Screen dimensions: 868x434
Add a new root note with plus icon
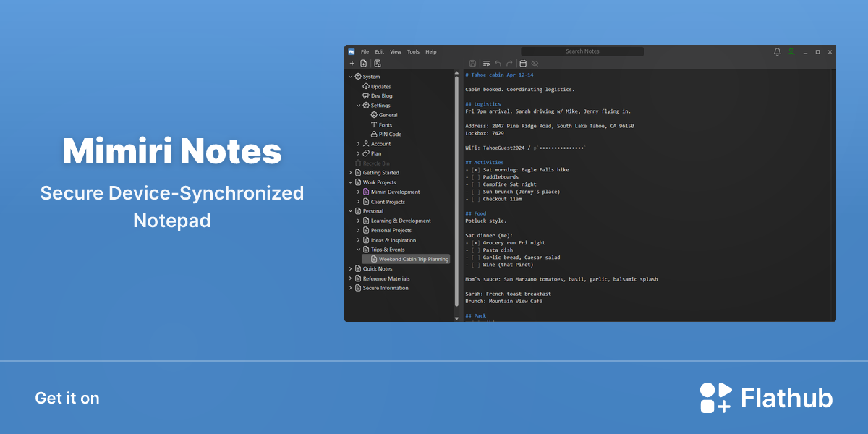tap(352, 64)
